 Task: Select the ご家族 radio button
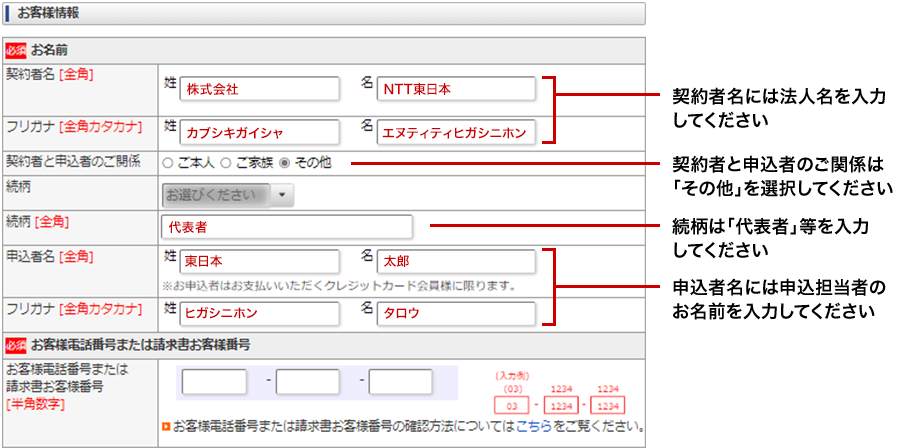tap(226, 162)
